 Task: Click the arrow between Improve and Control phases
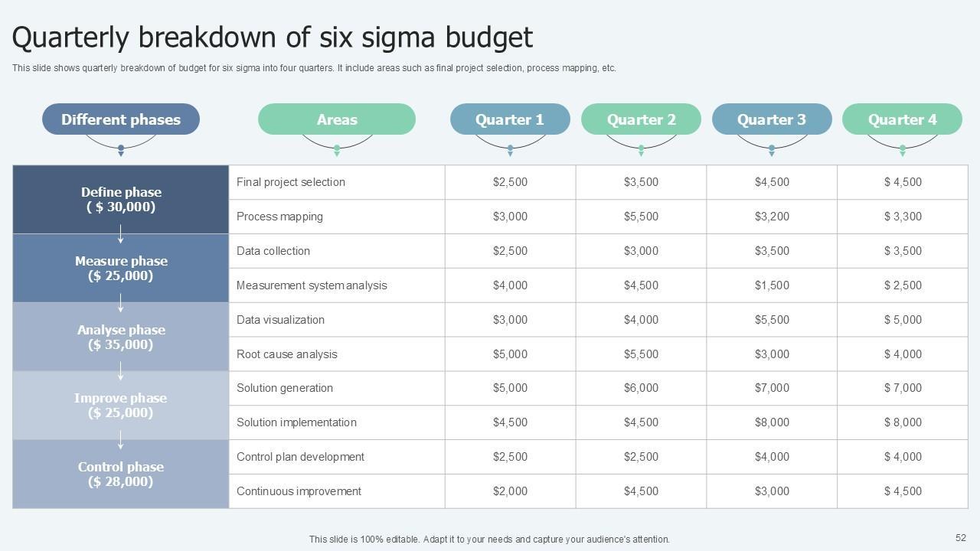pos(121,441)
